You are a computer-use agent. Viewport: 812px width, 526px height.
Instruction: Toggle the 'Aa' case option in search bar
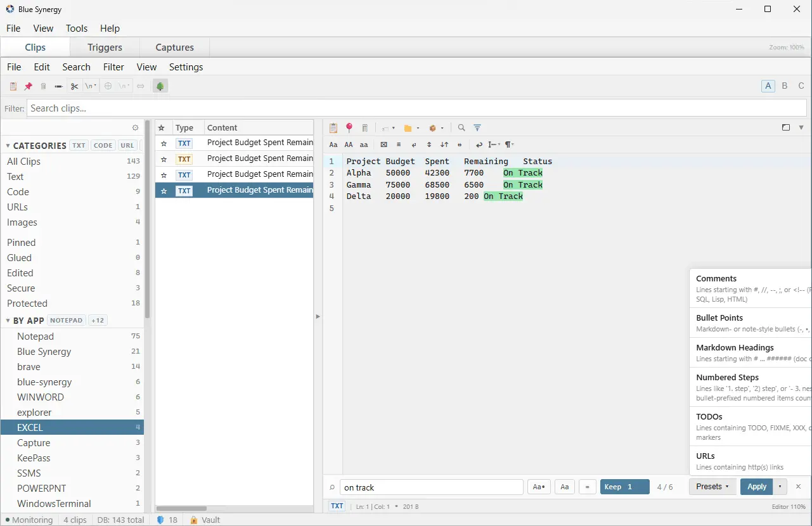tap(565, 487)
